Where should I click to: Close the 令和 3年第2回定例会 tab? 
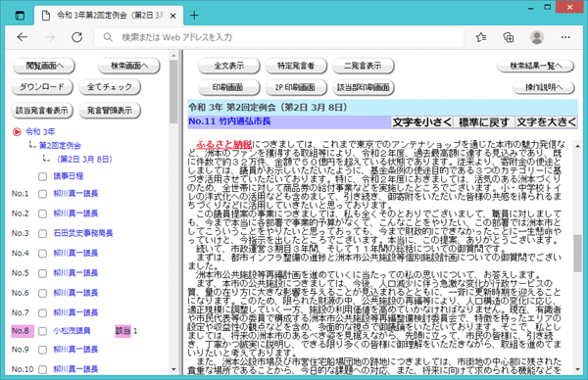point(172,16)
